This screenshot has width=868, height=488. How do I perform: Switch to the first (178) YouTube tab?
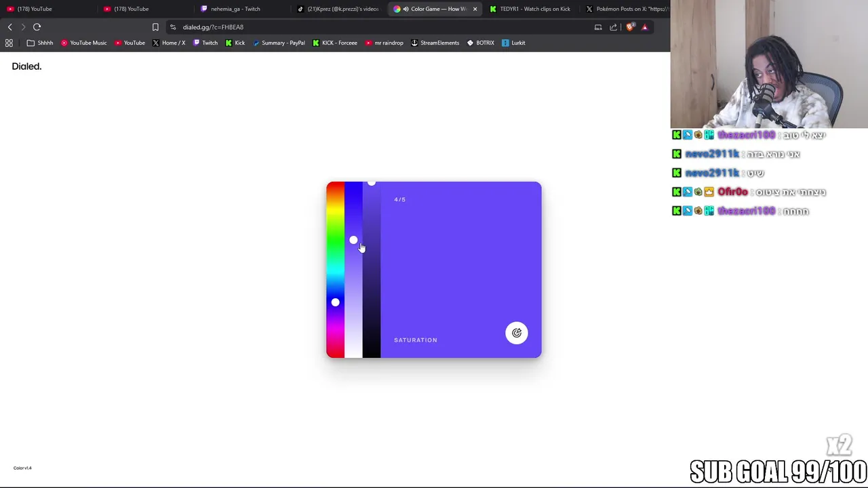click(x=47, y=9)
